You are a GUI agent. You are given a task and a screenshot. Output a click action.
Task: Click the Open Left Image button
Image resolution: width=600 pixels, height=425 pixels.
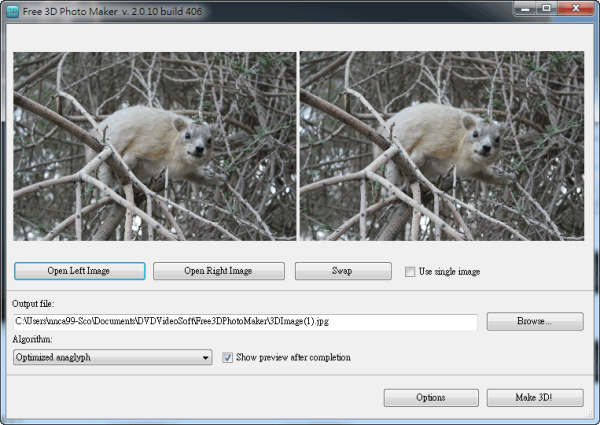(80, 271)
